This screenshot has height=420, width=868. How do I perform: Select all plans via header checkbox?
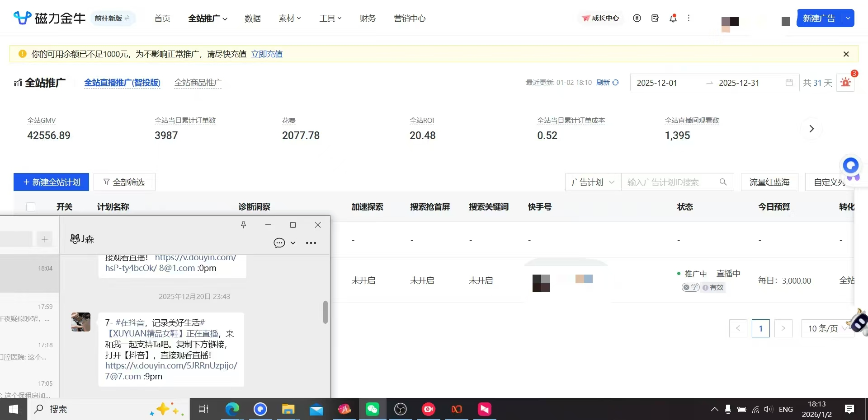pos(30,207)
